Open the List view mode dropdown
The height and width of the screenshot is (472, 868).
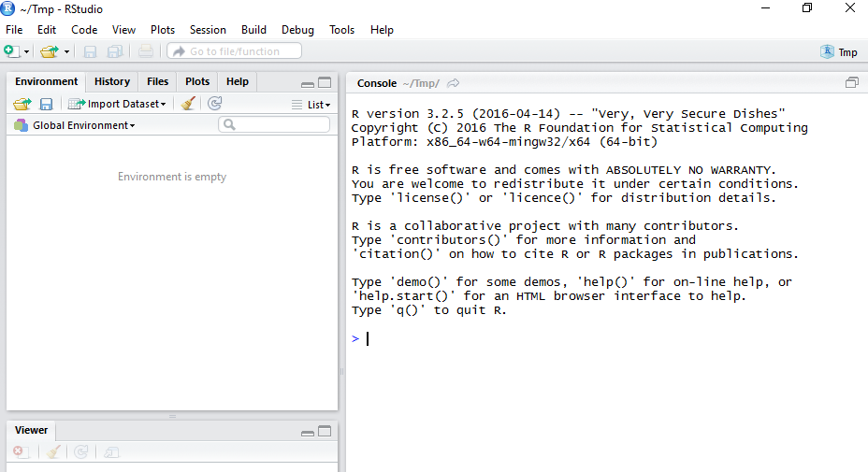pos(311,105)
